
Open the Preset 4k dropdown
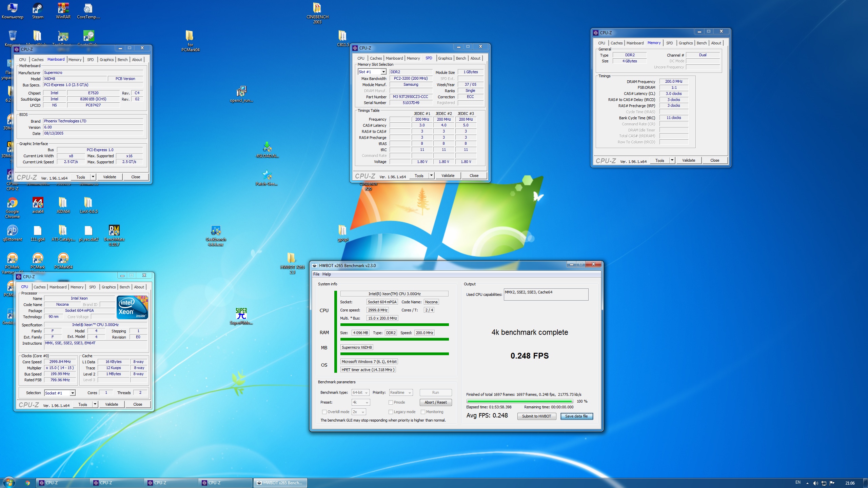click(x=361, y=402)
